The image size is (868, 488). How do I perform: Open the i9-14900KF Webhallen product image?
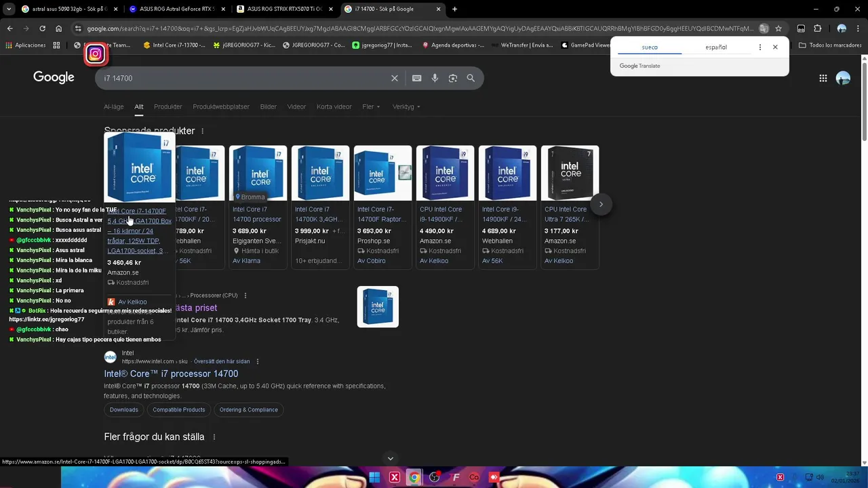[507, 173]
